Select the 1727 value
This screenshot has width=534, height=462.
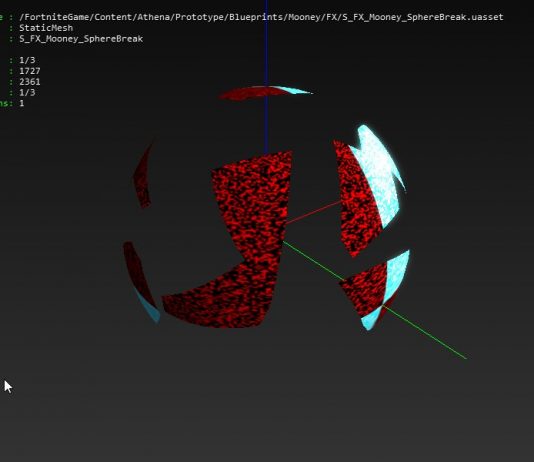click(30, 71)
